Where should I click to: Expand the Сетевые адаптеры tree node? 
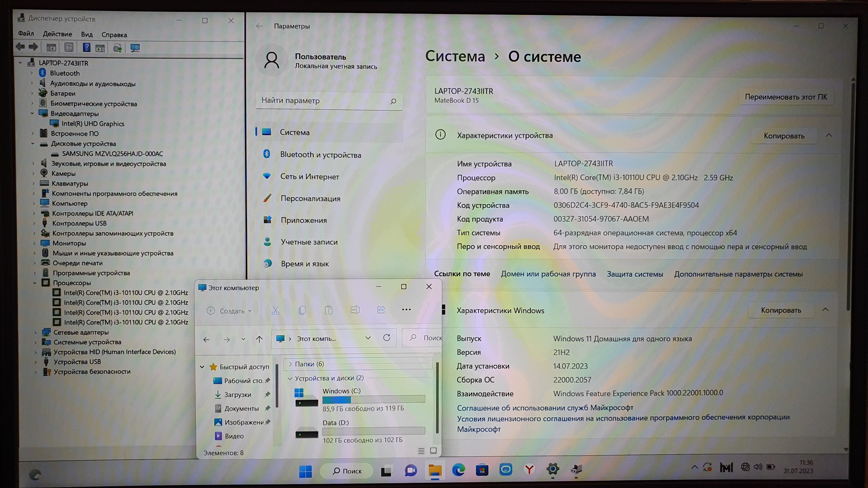pyautogui.click(x=35, y=333)
